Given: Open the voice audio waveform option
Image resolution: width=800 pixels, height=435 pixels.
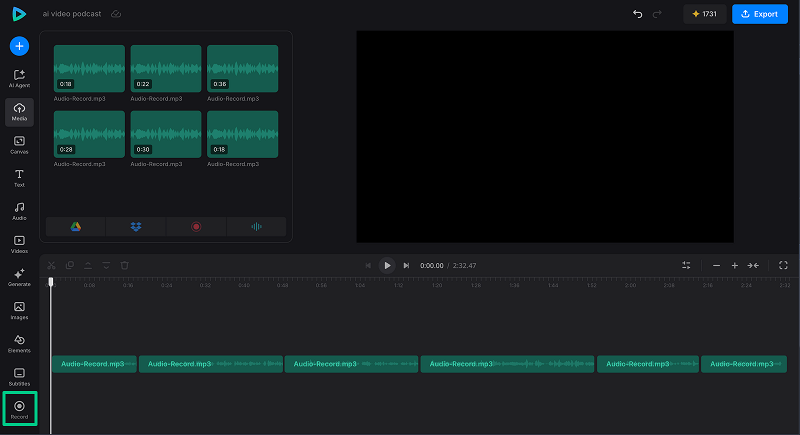Looking at the screenshot, I should (256, 226).
